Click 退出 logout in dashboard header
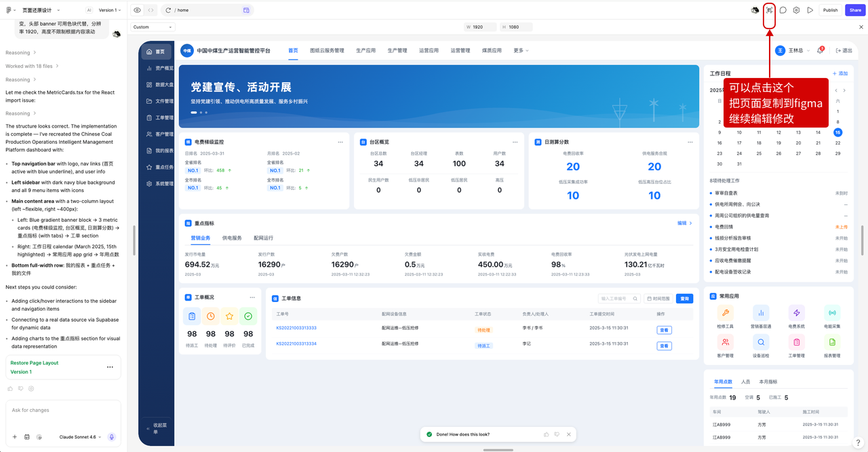 [844, 50]
